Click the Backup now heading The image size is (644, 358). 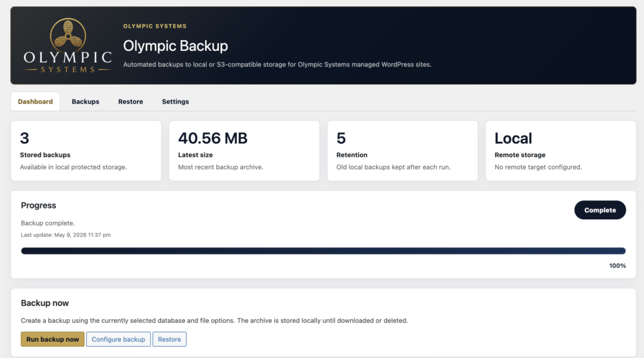pos(45,303)
